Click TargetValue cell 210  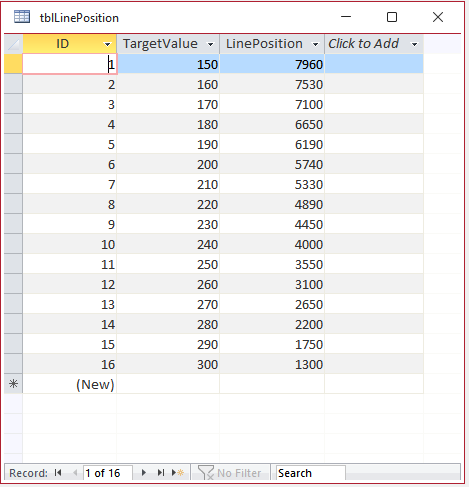168,184
